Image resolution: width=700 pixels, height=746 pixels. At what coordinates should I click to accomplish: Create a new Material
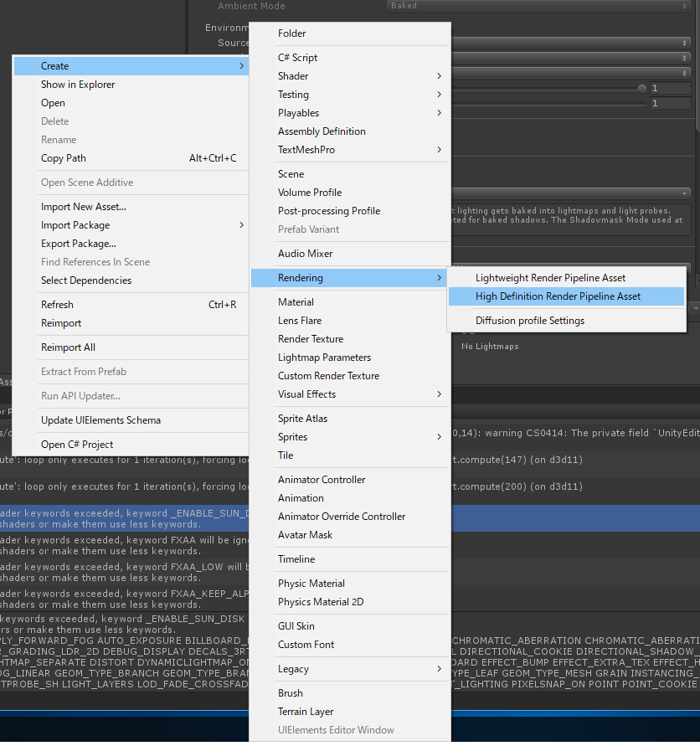pos(350,302)
